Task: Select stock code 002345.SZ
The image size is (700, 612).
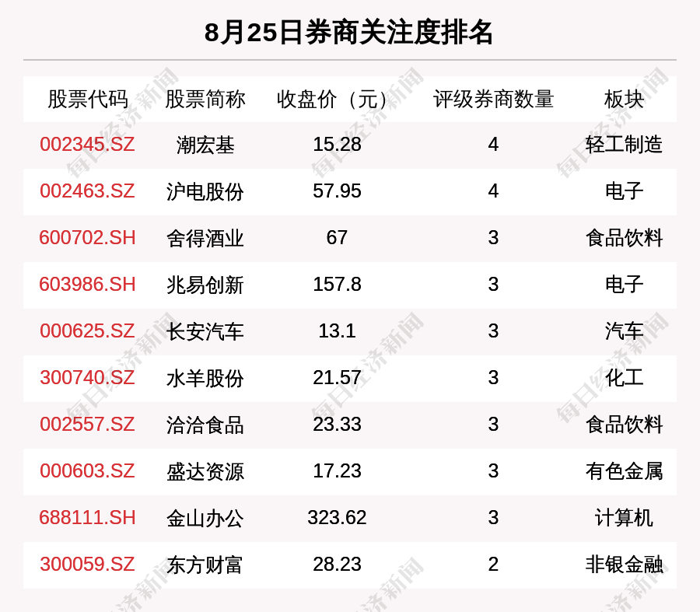Action: tap(87, 144)
